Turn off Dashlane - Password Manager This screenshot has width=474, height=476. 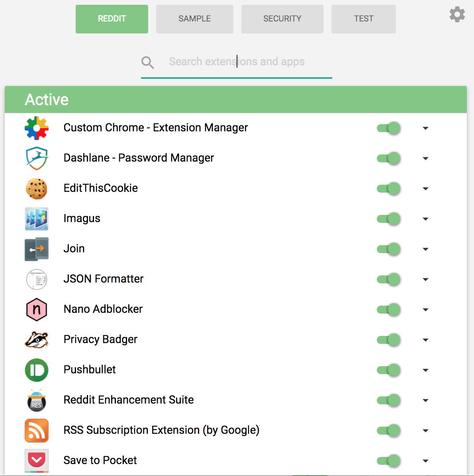388,158
